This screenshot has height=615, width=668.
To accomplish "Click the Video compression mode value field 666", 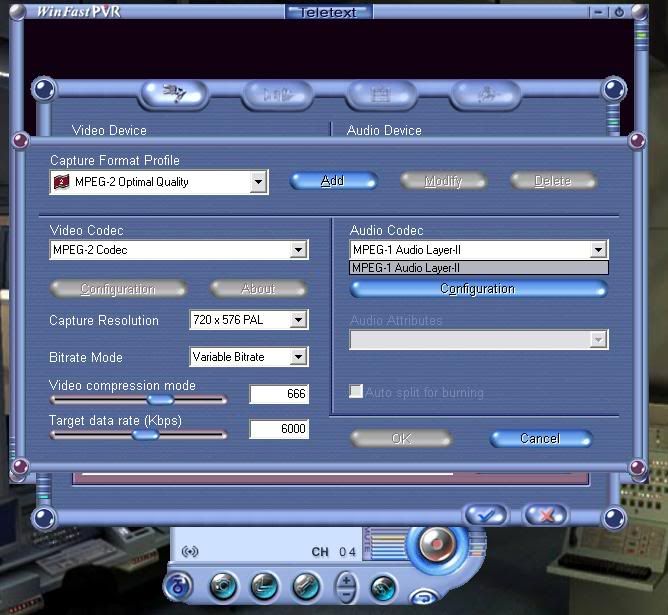I will [x=279, y=394].
